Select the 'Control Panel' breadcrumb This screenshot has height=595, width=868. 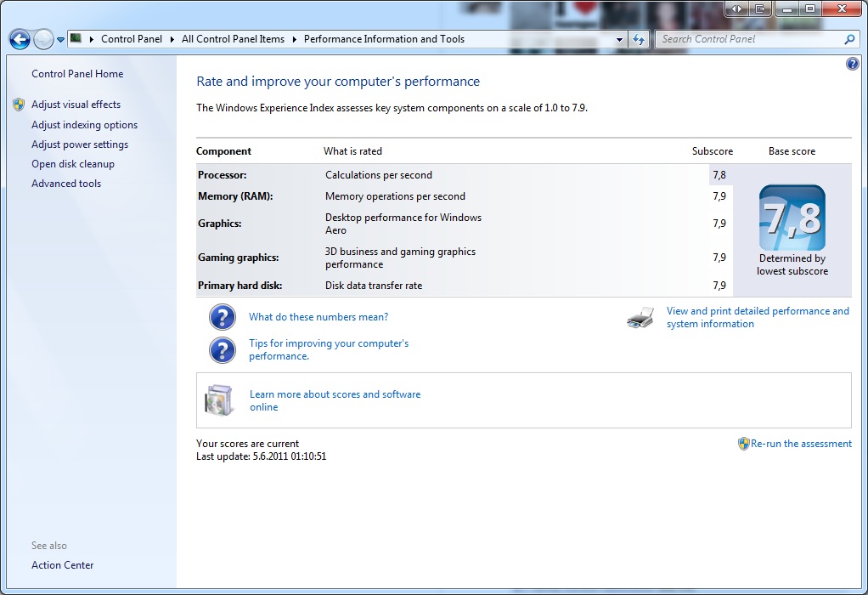pos(131,39)
